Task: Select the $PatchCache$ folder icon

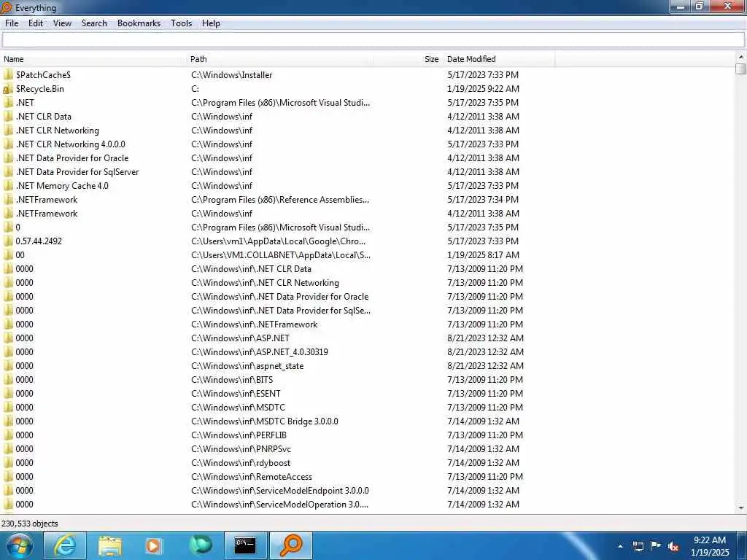Action: (x=8, y=75)
